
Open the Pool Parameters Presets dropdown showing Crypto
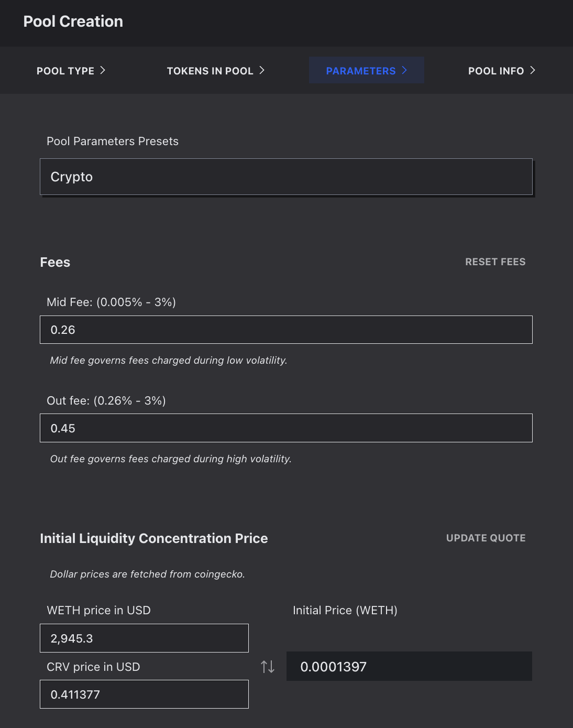[x=286, y=177]
